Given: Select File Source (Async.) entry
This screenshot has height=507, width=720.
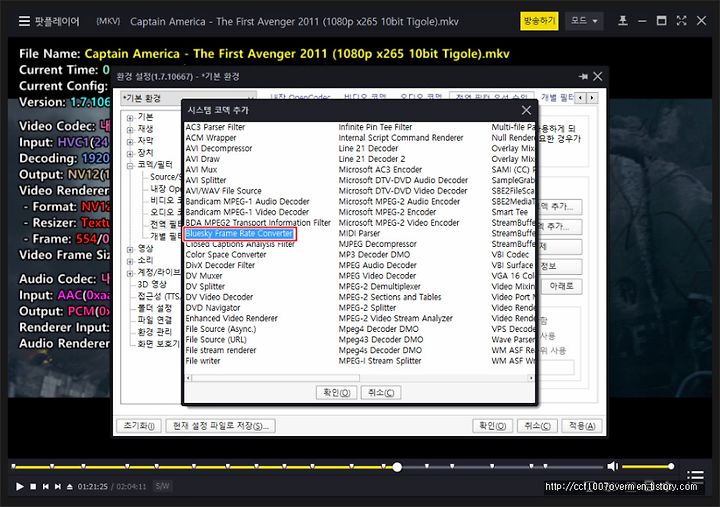Looking at the screenshot, I should (220, 329).
